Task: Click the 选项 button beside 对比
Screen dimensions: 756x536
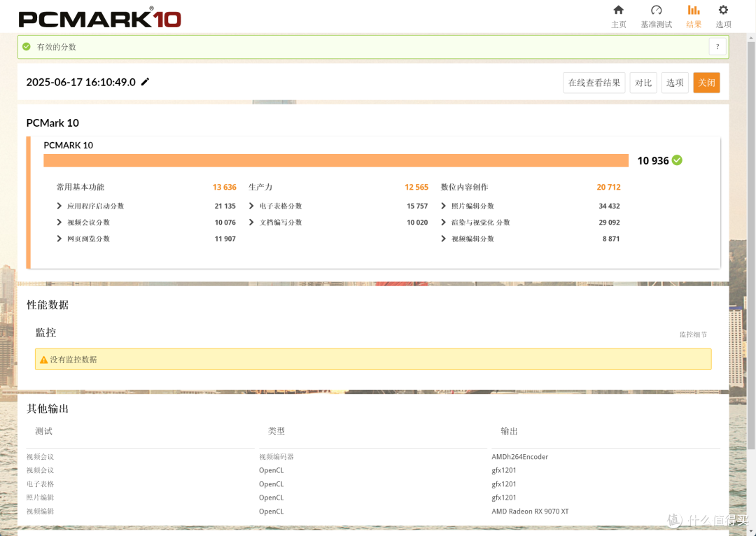Action: 675,83
